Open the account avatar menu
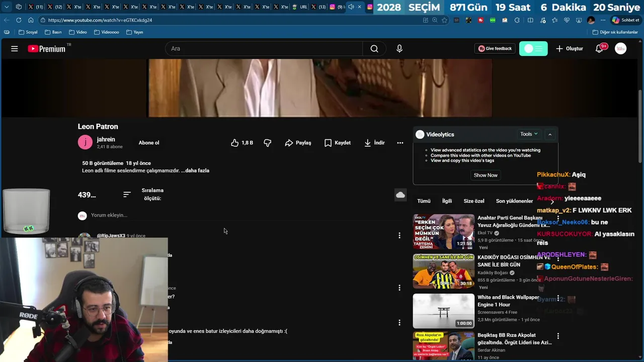 click(x=621, y=49)
